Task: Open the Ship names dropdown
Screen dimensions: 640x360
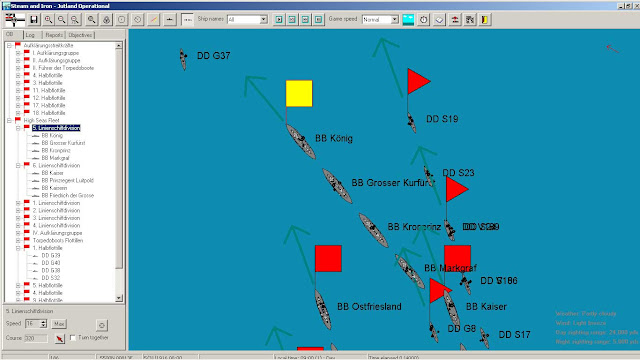Action: tap(264, 20)
